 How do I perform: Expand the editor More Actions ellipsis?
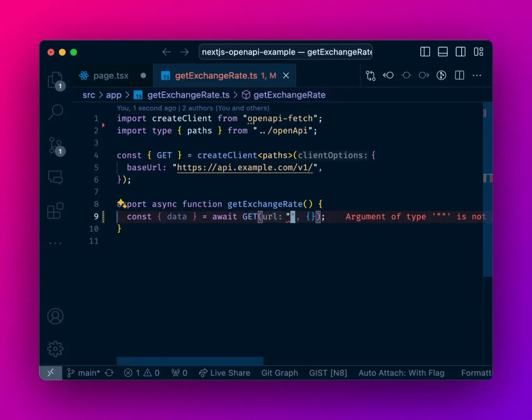click(477, 75)
